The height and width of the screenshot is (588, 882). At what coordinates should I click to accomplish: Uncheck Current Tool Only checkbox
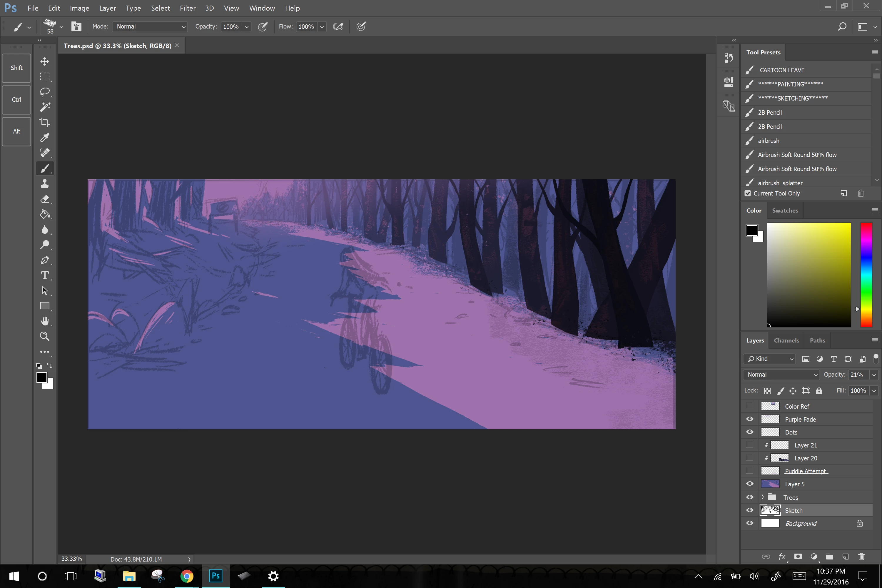pos(748,193)
